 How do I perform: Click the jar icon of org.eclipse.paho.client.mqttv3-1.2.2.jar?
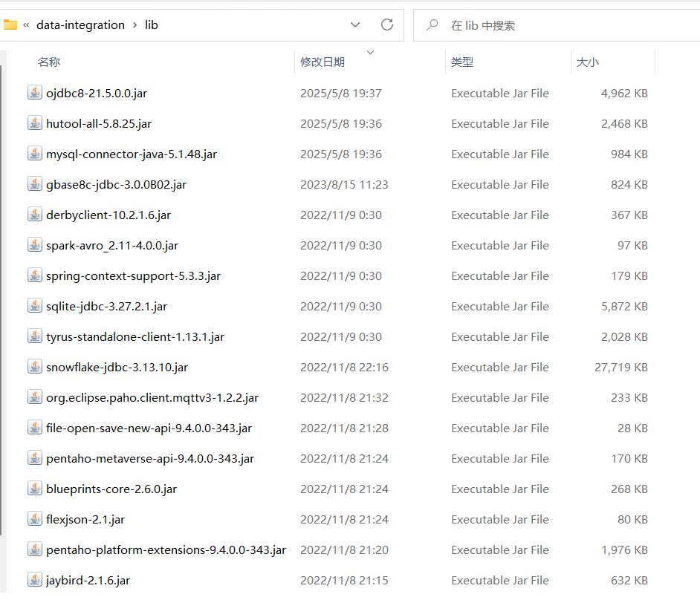point(35,397)
